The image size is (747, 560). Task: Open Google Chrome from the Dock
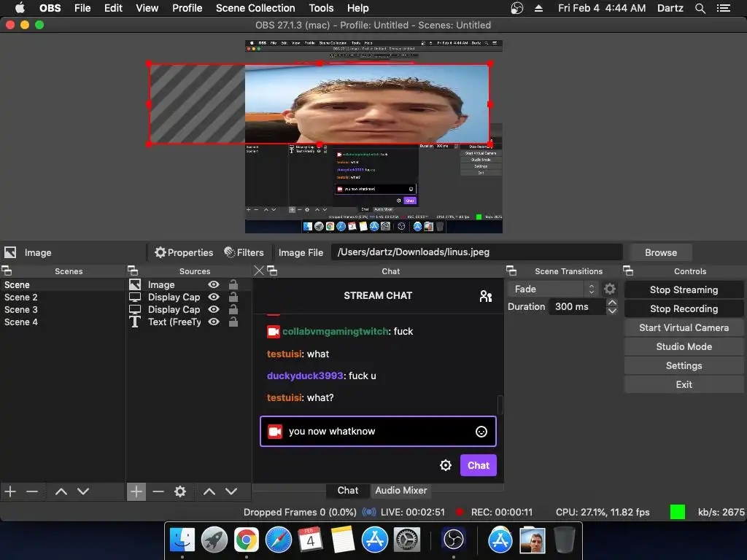pos(246,540)
